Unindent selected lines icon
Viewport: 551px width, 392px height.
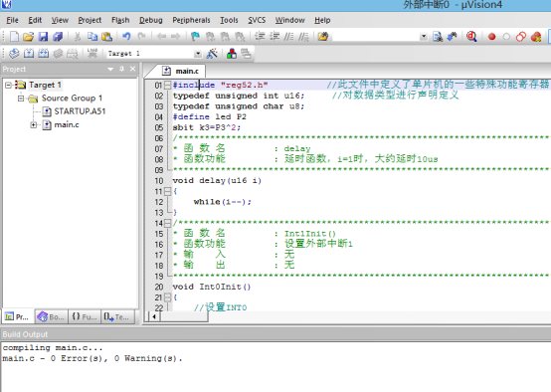pos(275,37)
